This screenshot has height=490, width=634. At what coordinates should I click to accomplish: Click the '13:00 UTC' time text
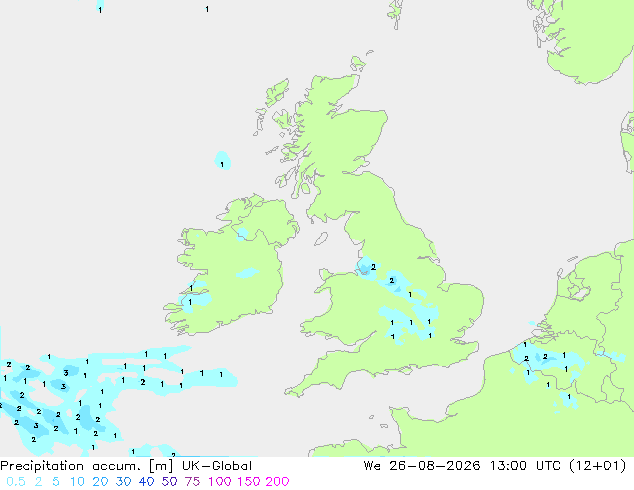(x=525, y=466)
